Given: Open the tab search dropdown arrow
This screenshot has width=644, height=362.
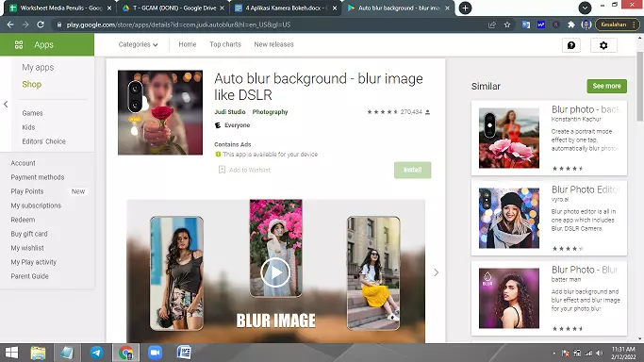Looking at the screenshot, I should [585, 8].
